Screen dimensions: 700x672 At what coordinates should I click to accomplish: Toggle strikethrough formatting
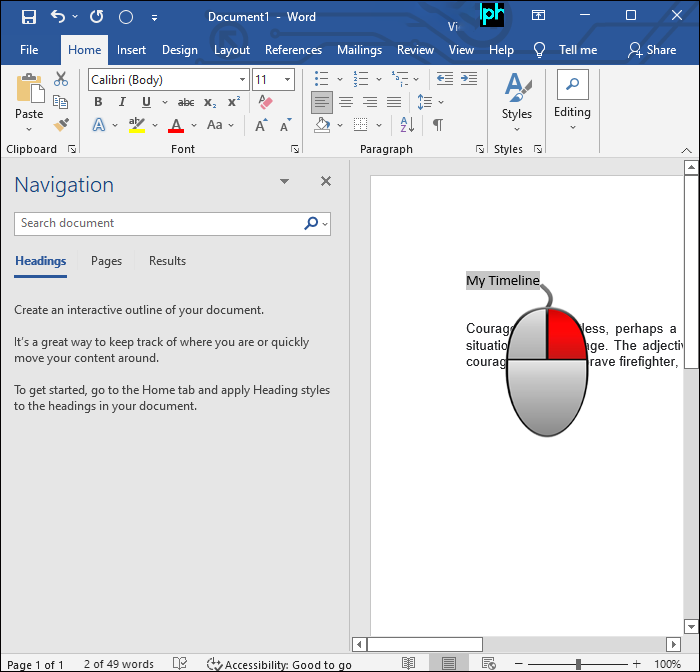[186, 102]
